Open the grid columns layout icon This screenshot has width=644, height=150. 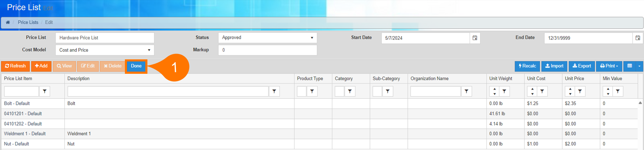[630, 66]
